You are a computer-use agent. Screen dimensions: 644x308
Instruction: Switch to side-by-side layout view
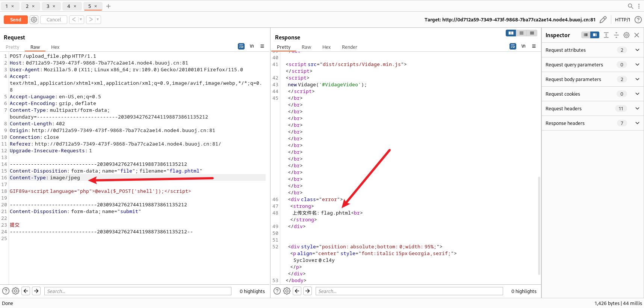coord(511,33)
